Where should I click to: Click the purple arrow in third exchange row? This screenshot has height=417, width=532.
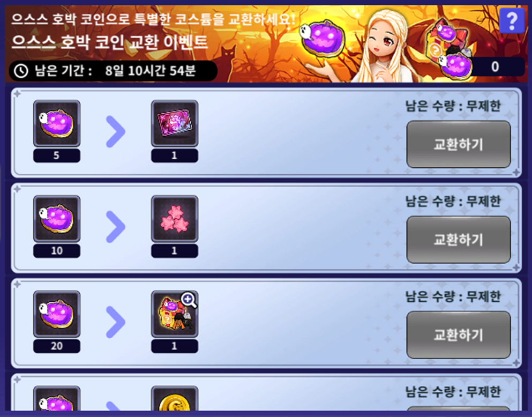pyautogui.click(x=116, y=322)
